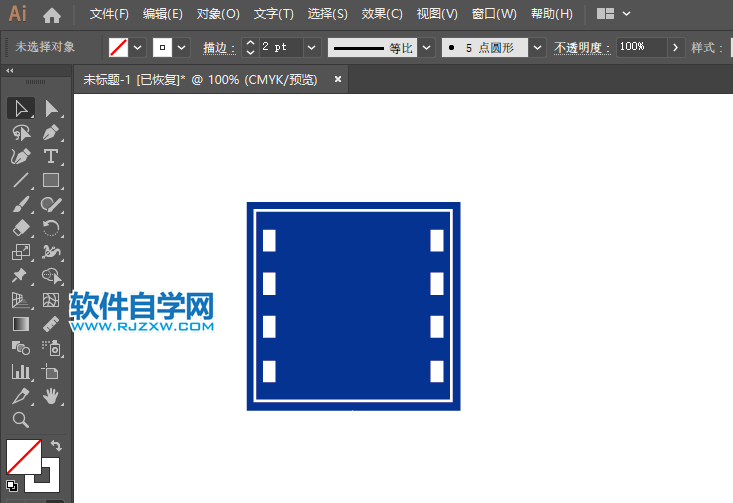The height and width of the screenshot is (503, 733).
Task: Click the fill color swatch in the toolbox
Action: point(24,457)
